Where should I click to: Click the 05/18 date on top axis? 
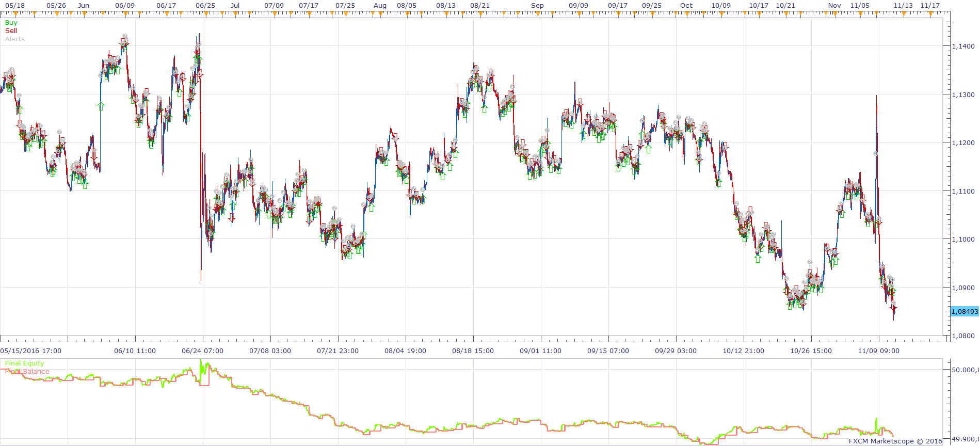point(14,6)
